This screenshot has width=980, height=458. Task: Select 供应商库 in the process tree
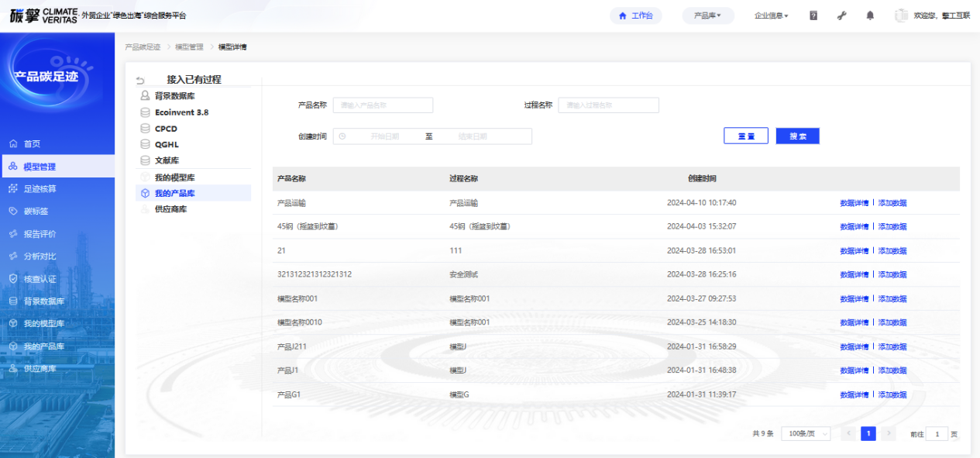click(170, 209)
